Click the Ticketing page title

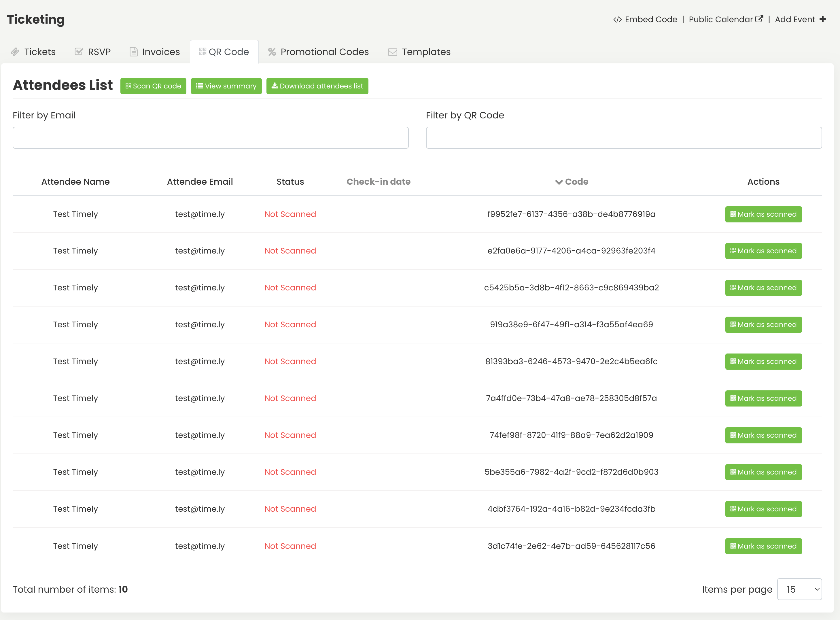[36, 20]
